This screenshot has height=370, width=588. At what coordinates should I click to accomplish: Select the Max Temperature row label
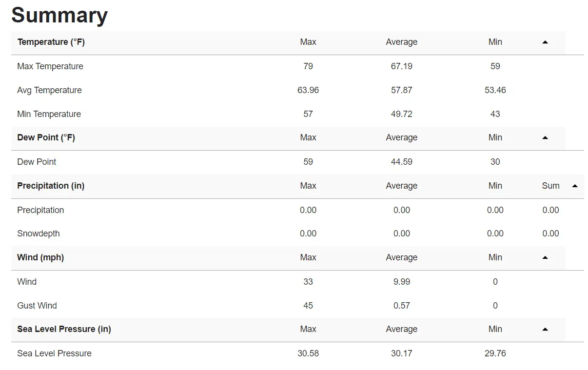pos(50,66)
